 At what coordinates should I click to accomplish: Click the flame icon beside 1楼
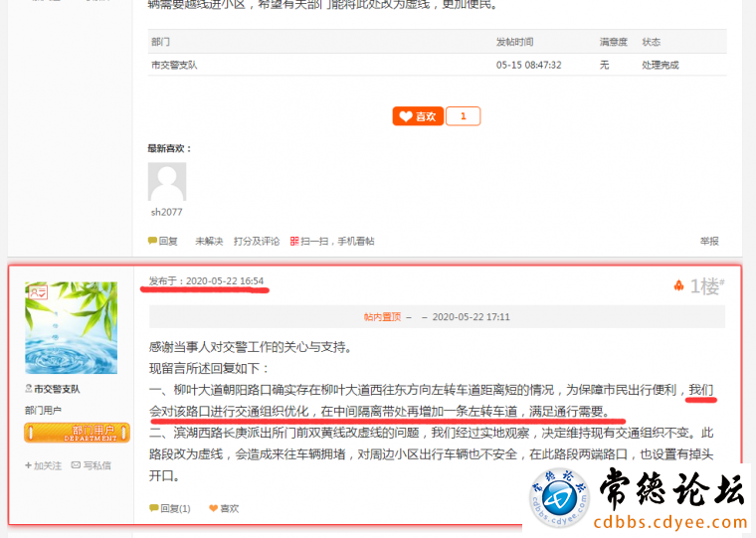click(678, 285)
